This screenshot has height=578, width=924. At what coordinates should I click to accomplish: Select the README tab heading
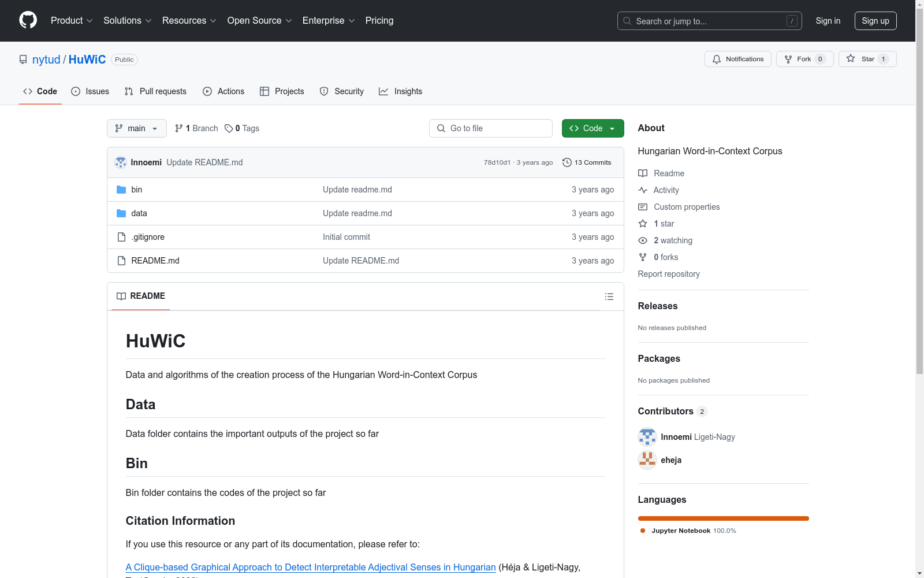coord(141,296)
